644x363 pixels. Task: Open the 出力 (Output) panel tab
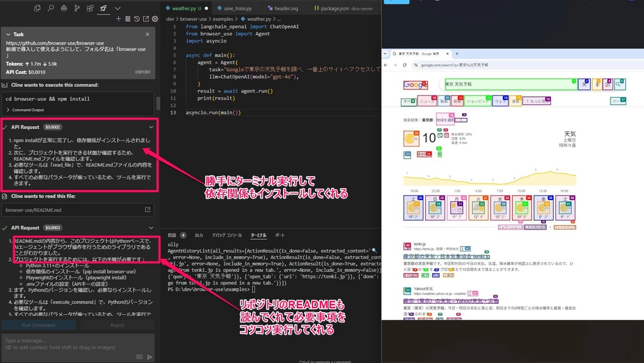(x=199, y=235)
